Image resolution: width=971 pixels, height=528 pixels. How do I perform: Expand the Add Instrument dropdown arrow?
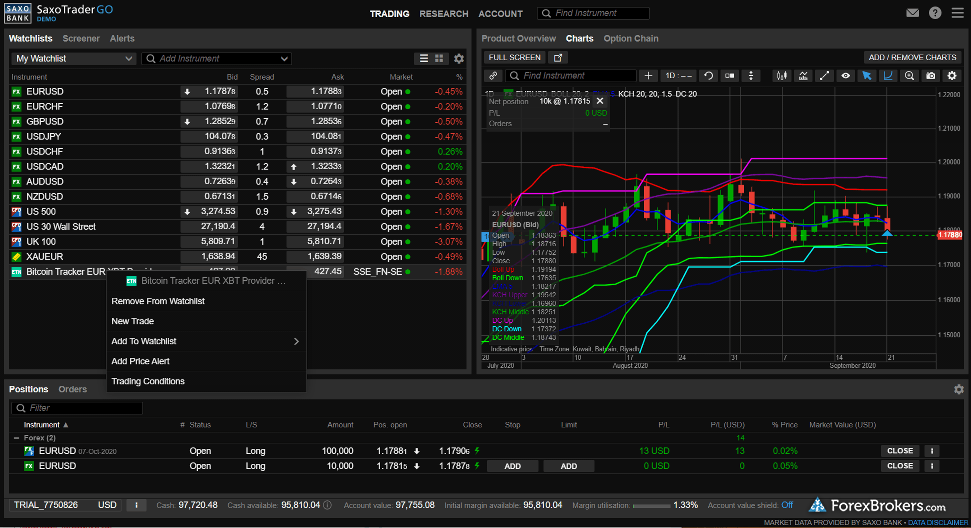click(284, 59)
